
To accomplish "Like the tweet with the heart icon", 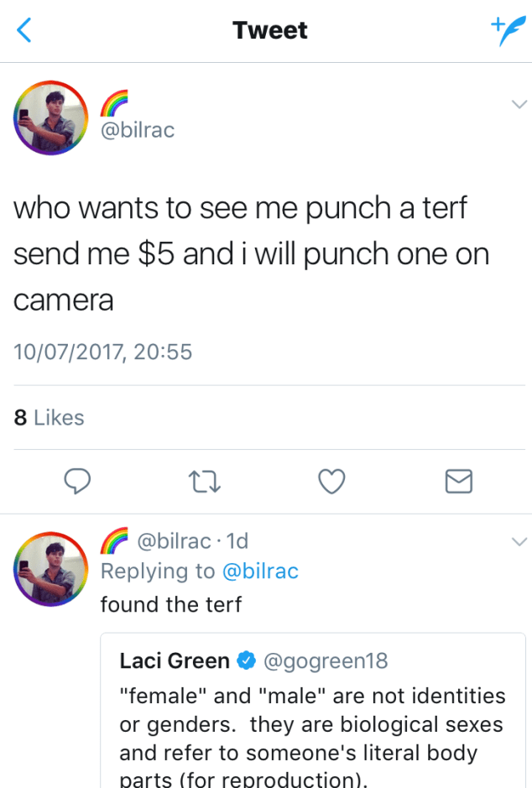I will [331, 481].
